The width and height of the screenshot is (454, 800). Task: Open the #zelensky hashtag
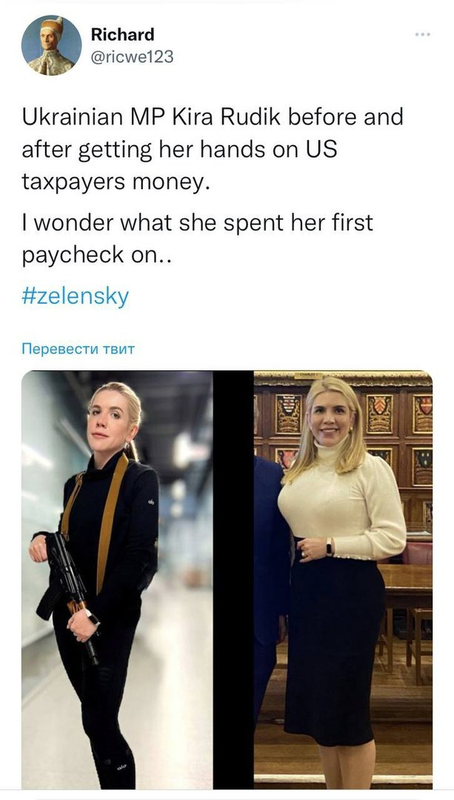(75, 296)
